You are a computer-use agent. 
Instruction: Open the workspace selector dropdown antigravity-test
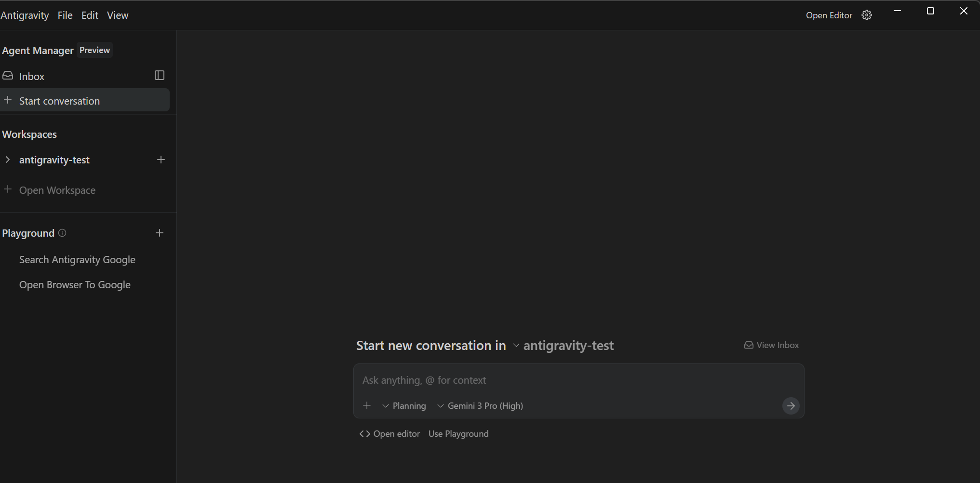click(x=563, y=346)
